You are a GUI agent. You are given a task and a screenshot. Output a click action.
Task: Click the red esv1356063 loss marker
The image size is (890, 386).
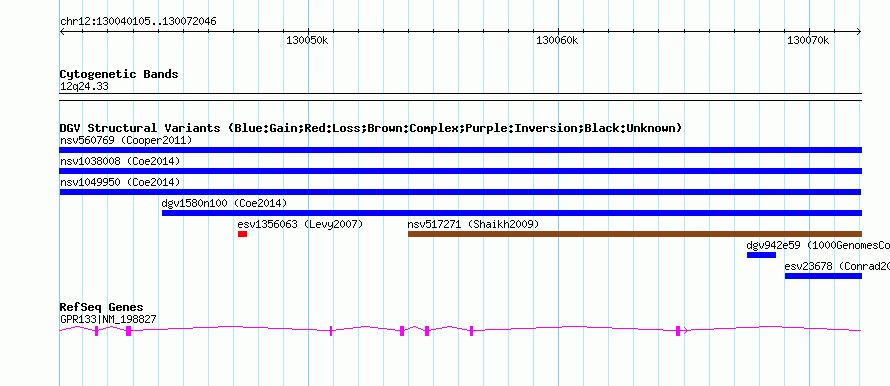click(x=242, y=234)
